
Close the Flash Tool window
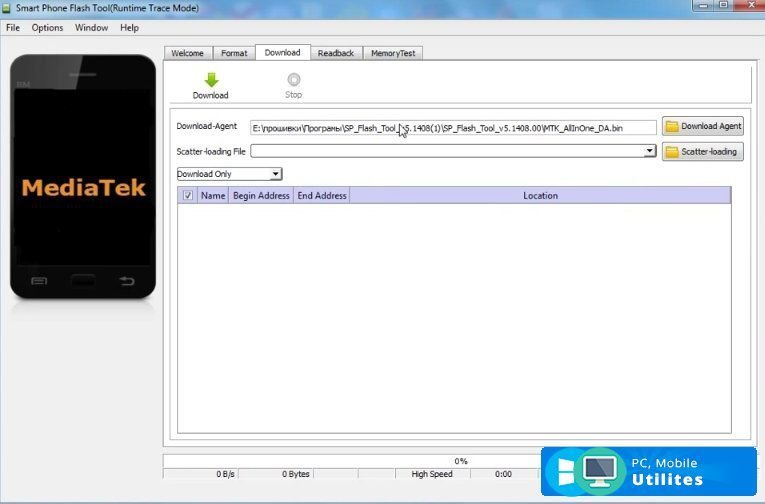pos(751,5)
